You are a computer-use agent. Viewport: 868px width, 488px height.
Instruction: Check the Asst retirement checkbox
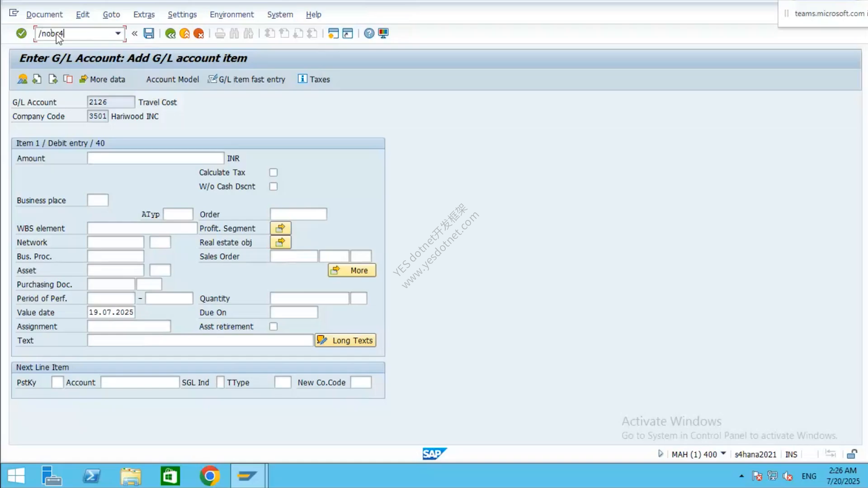point(273,327)
